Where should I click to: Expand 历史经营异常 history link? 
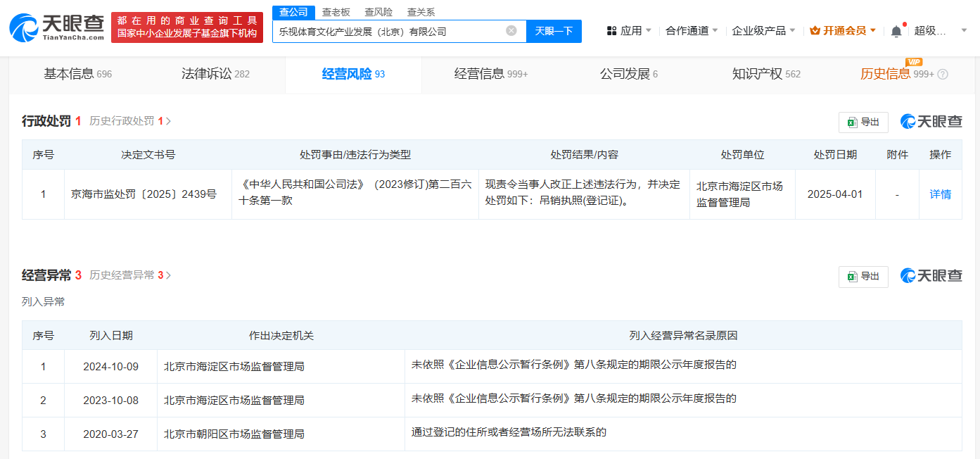129,275
